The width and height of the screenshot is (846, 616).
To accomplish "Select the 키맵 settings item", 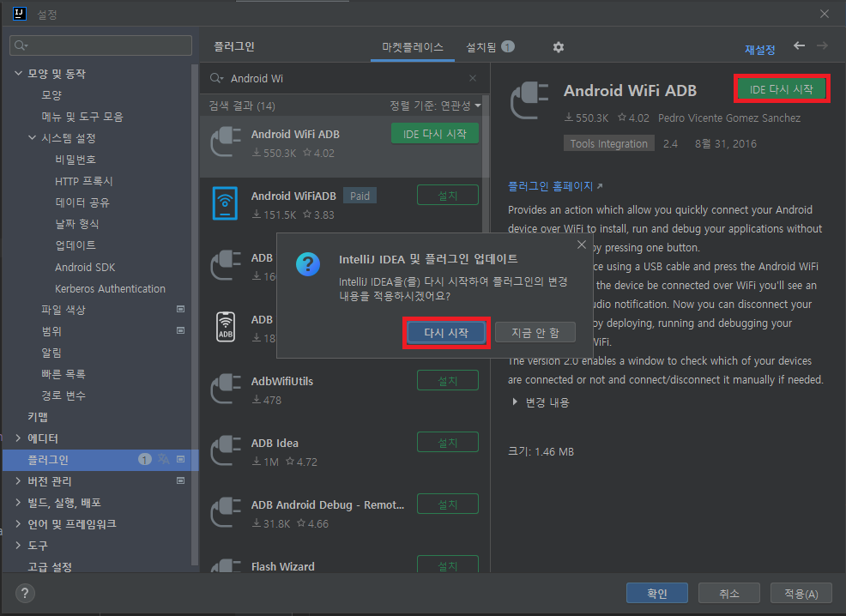I will click(38, 416).
